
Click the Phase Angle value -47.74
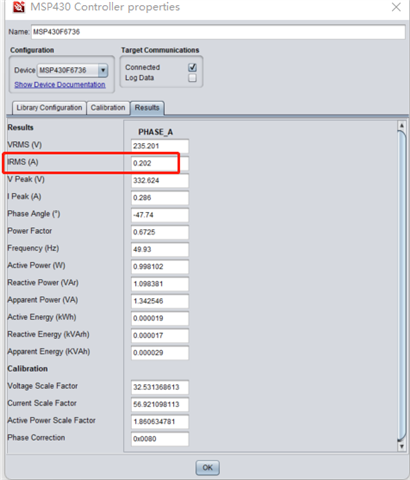[160, 215]
